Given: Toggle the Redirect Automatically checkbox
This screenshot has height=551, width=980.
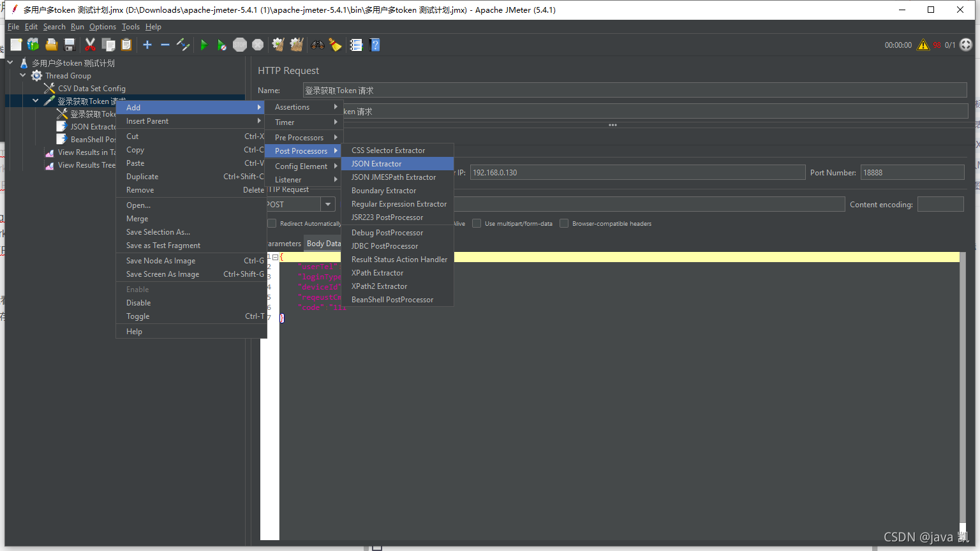Looking at the screenshot, I should pyautogui.click(x=272, y=223).
